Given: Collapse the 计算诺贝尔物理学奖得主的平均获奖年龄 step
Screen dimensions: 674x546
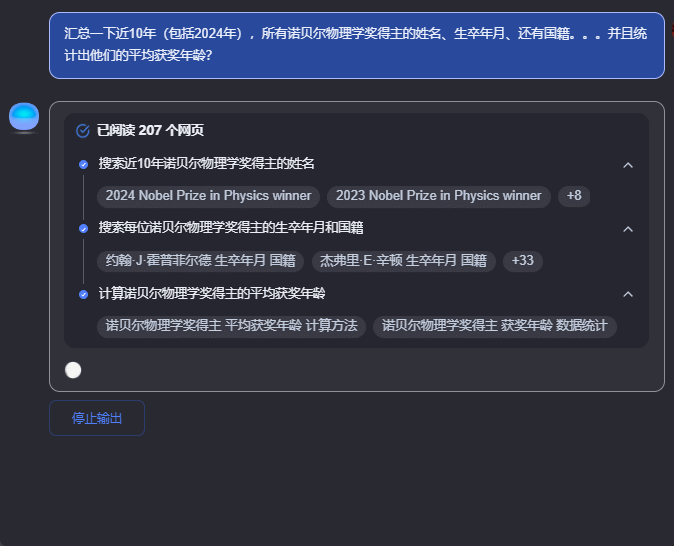Looking at the screenshot, I should pos(628,294).
